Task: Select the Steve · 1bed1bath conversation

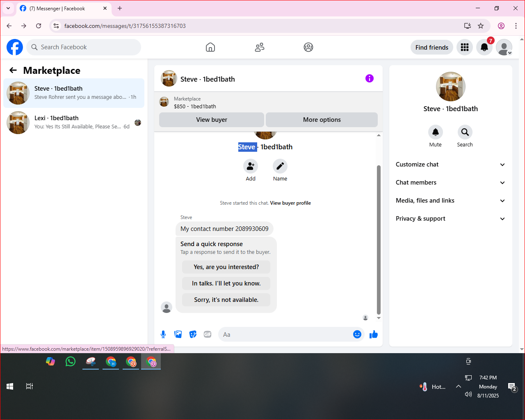Action: pos(74,93)
